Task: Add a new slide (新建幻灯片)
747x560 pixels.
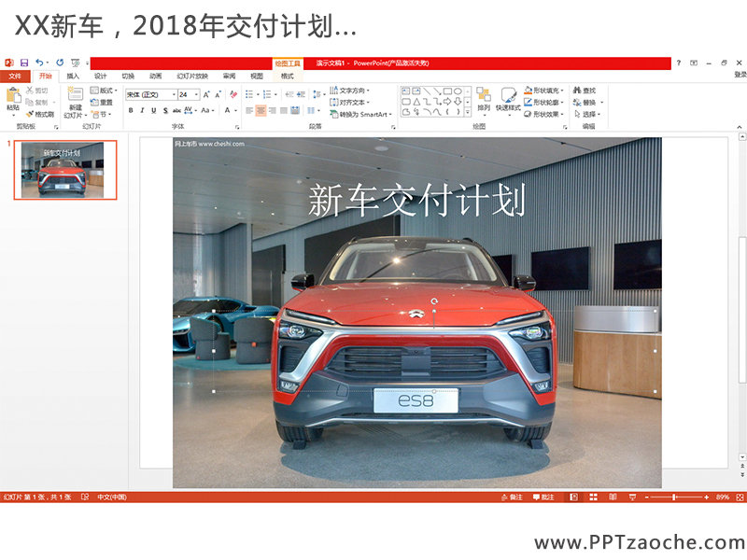Action: pos(75,103)
